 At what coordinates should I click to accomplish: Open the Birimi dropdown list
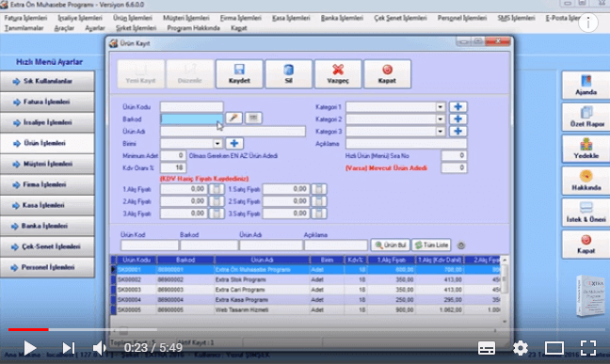tap(217, 144)
